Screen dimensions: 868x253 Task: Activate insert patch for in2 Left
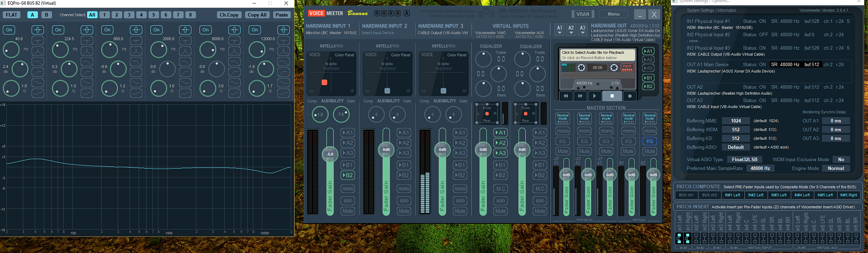(x=696, y=238)
